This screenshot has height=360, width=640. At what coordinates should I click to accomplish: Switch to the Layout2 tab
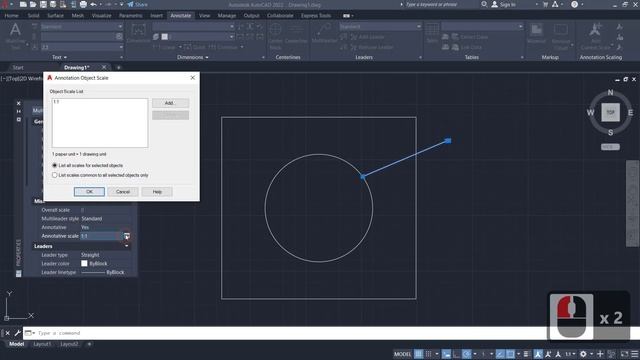tap(69, 344)
